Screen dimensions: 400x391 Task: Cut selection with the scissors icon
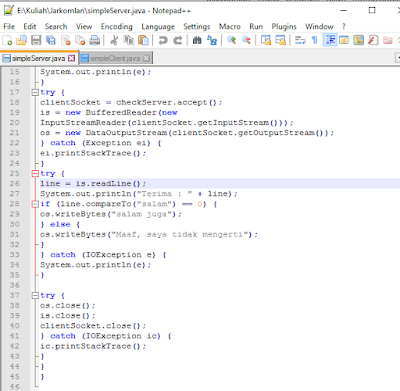coord(114,41)
